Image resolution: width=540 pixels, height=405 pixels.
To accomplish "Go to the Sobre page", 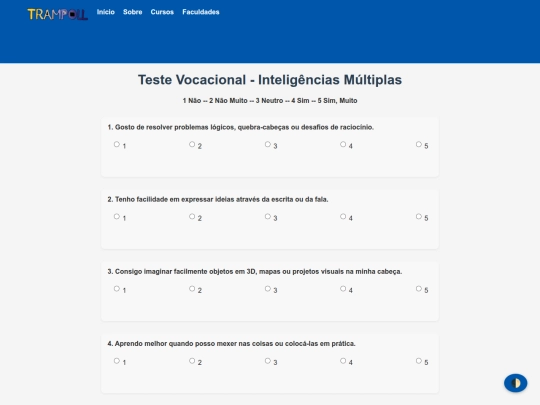I will tap(133, 12).
